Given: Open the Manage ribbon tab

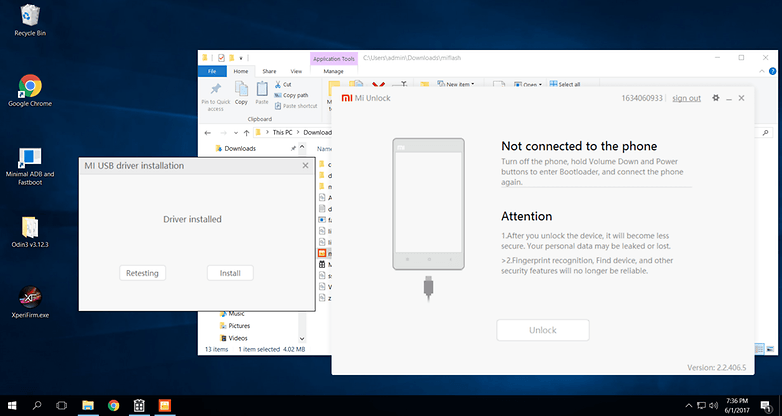Looking at the screenshot, I should tap(333, 71).
